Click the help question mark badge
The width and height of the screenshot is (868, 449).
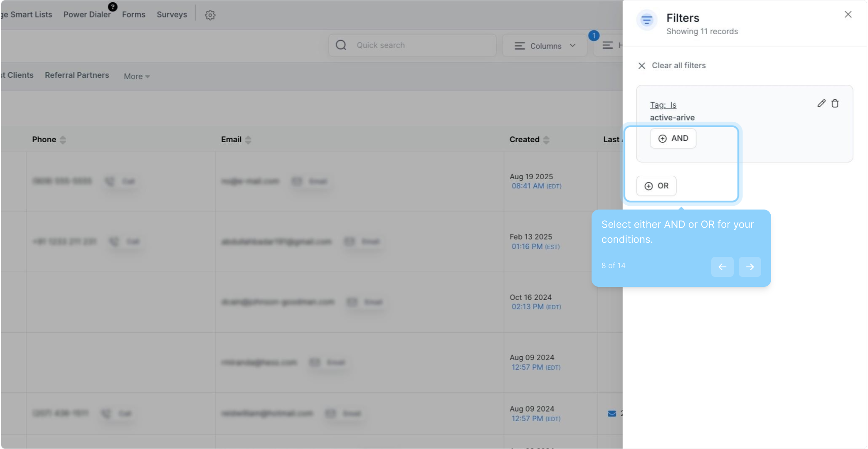pyautogui.click(x=113, y=7)
